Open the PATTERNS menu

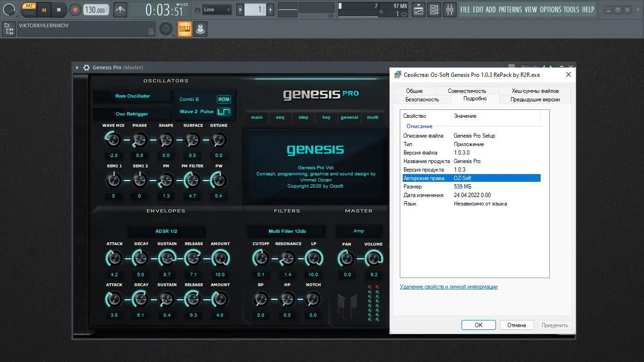coord(510,9)
